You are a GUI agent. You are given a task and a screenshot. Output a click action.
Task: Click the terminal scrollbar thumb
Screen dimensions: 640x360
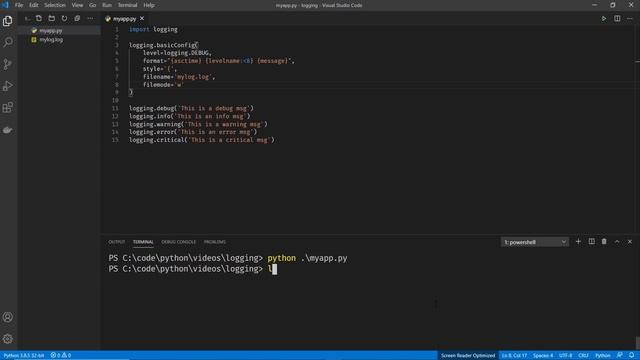click(638, 342)
